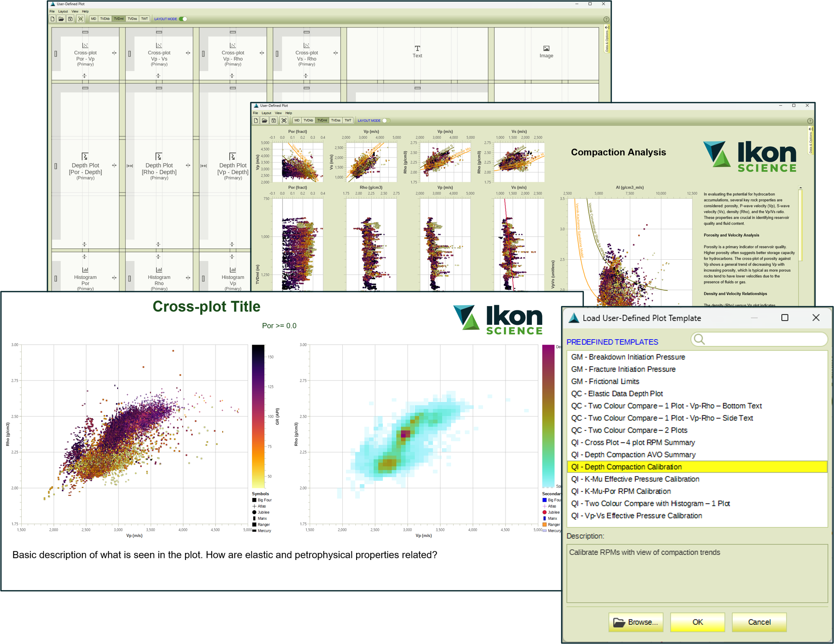Click Histogram Vp bar chart icon
Viewport: 834px width, 644px height.
(x=233, y=270)
